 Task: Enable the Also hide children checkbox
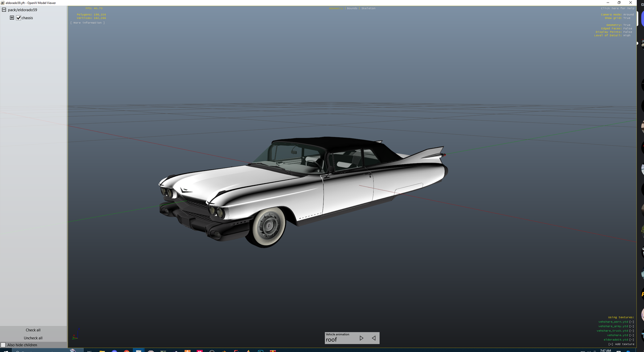point(3,344)
